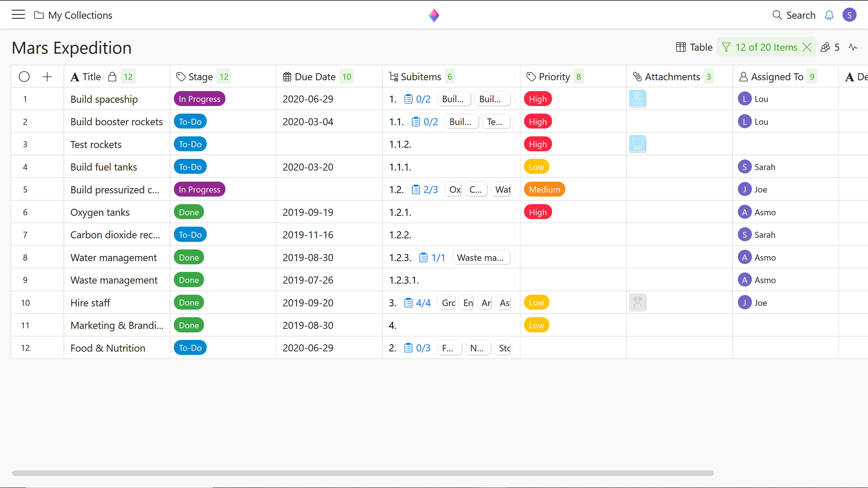Click the search magnifier icon

coord(777,15)
